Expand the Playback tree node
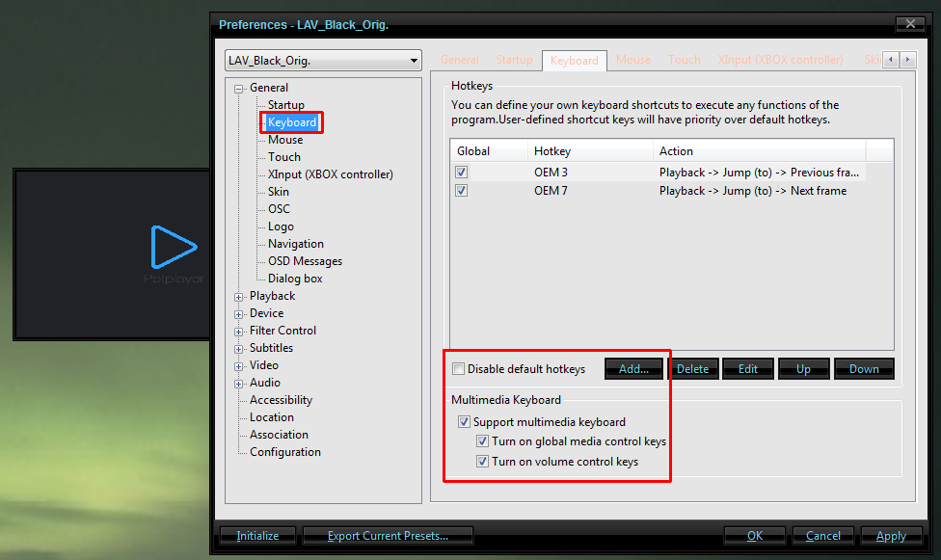Image resolution: width=941 pixels, height=560 pixels. [x=239, y=297]
